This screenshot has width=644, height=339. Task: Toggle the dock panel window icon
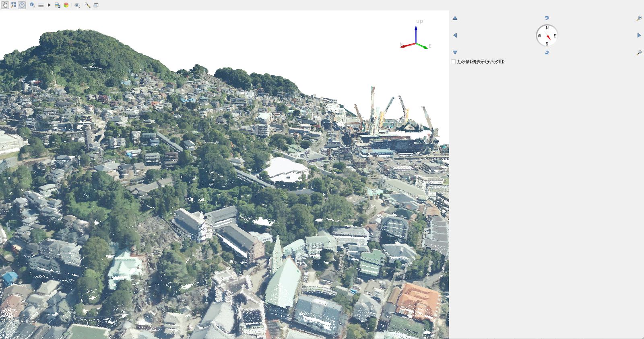point(96,5)
